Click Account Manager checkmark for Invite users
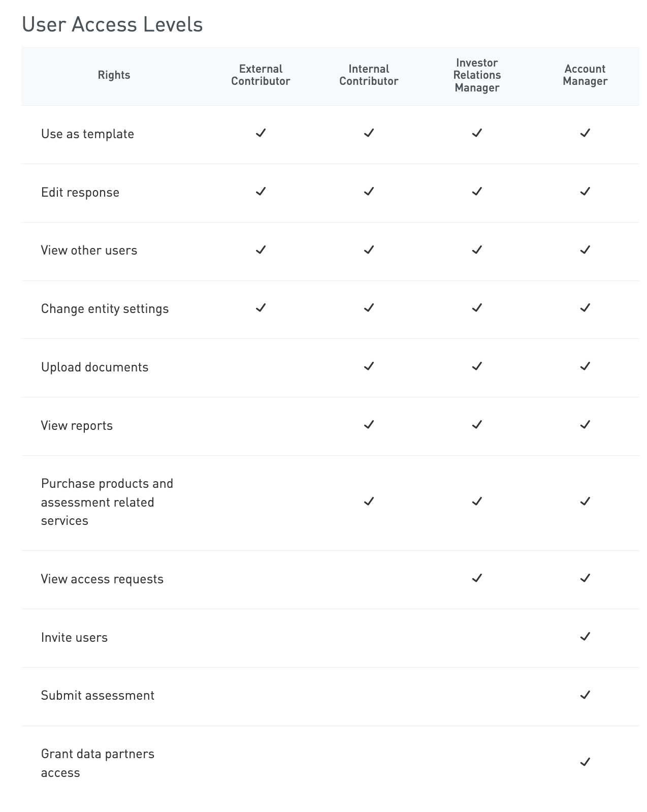The height and width of the screenshot is (812, 647). [585, 637]
